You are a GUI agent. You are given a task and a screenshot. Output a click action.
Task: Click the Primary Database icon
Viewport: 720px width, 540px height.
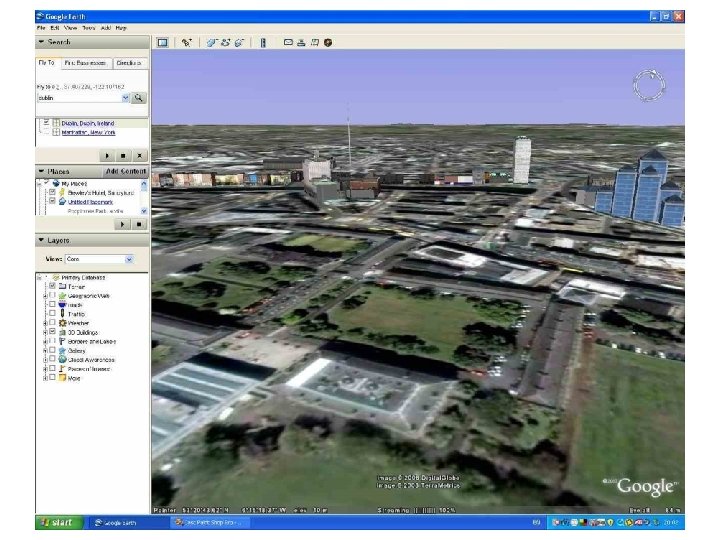[56, 277]
